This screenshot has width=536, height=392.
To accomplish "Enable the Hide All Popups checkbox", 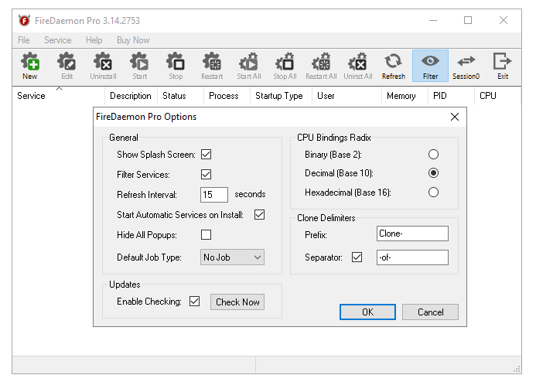I will point(207,235).
